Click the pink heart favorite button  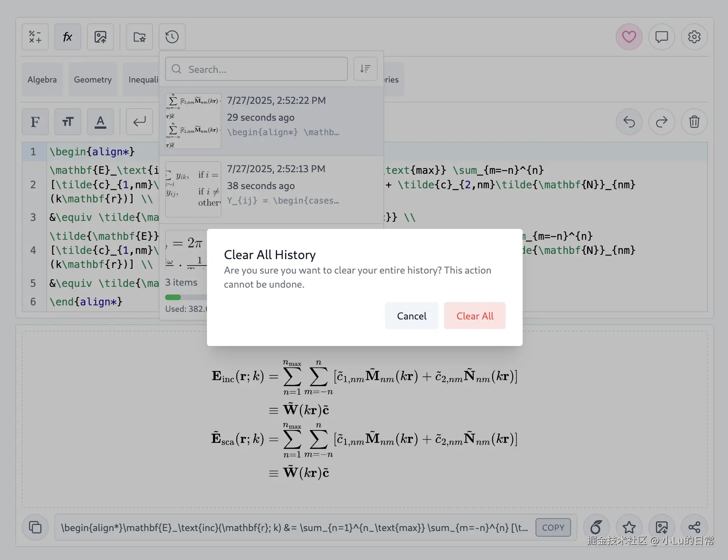tap(629, 37)
